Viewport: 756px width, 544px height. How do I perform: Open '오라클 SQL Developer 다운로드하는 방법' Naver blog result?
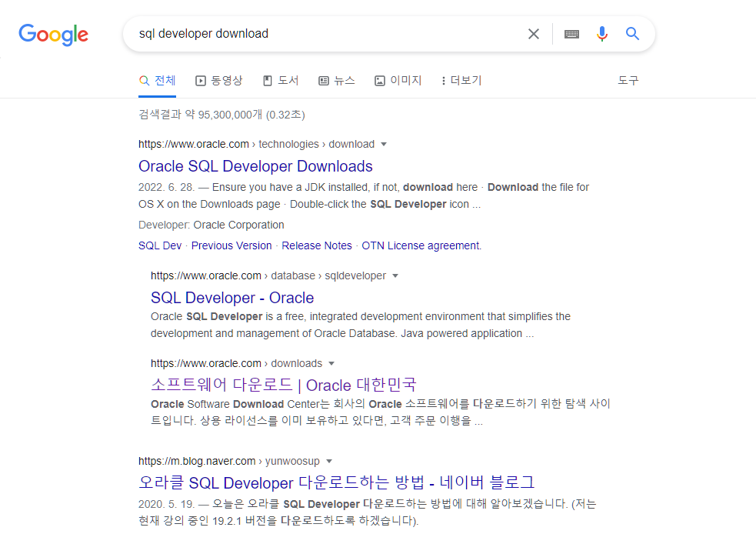[x=337, y=482]
